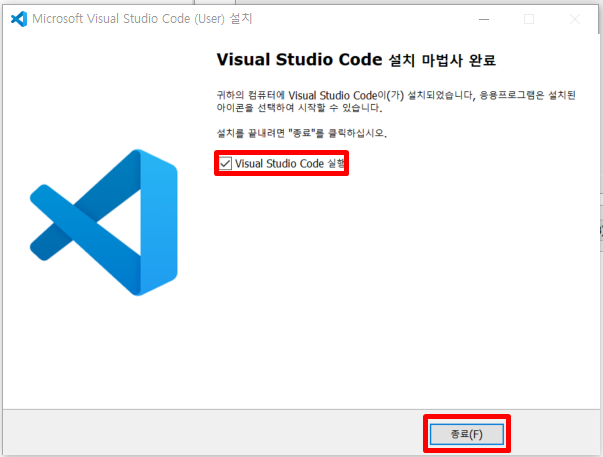
Task: Click the large Visual Studio Code logo
Action: [x=104, y=222]
